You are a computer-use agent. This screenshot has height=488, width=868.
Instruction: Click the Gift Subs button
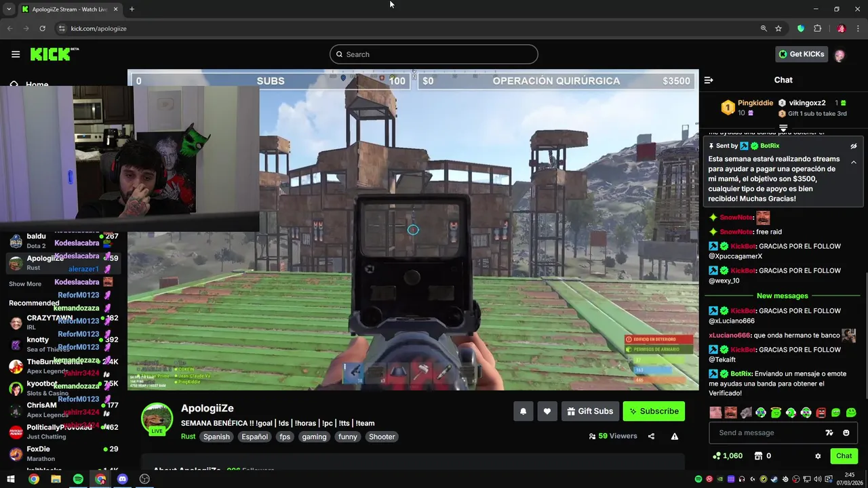pos(590,411)
